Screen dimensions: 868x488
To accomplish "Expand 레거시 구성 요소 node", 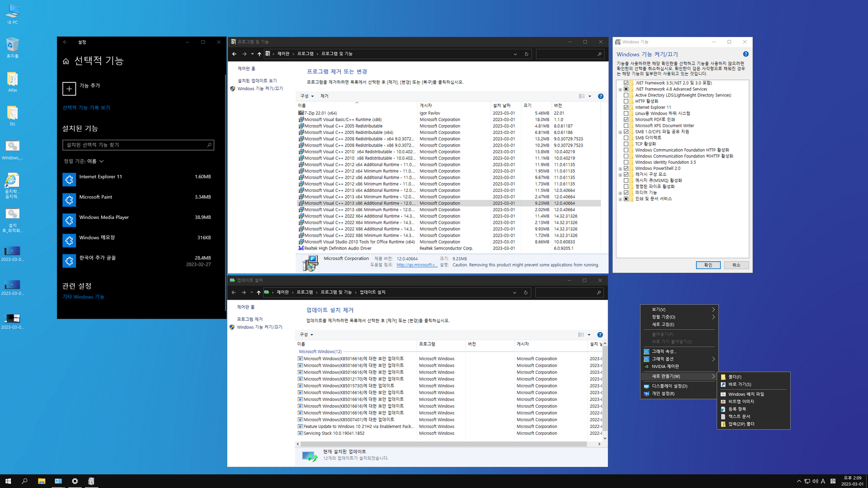I will point(620,175).
